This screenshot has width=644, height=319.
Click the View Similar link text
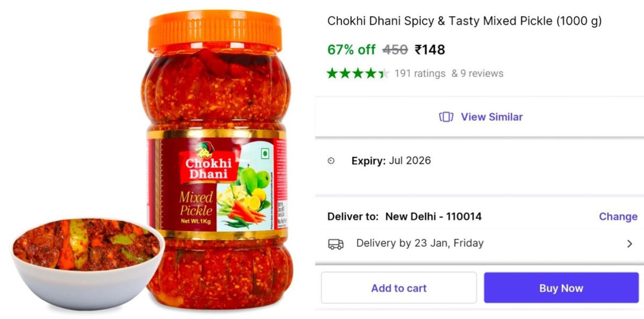click(492, 117)
